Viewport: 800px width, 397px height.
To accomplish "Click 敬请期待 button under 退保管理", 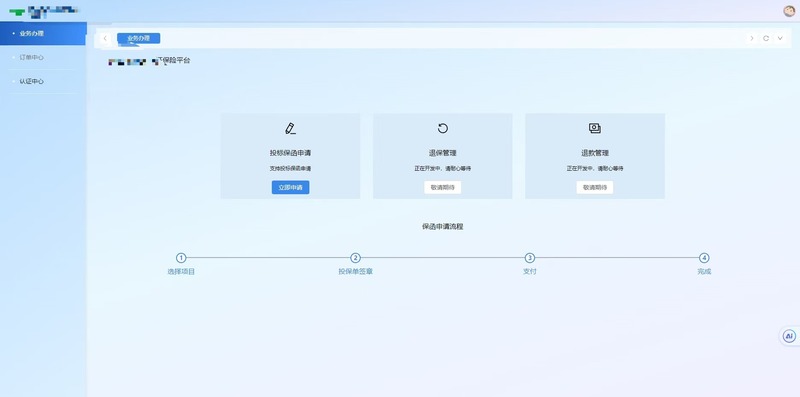I will click(x=442, y=187).
